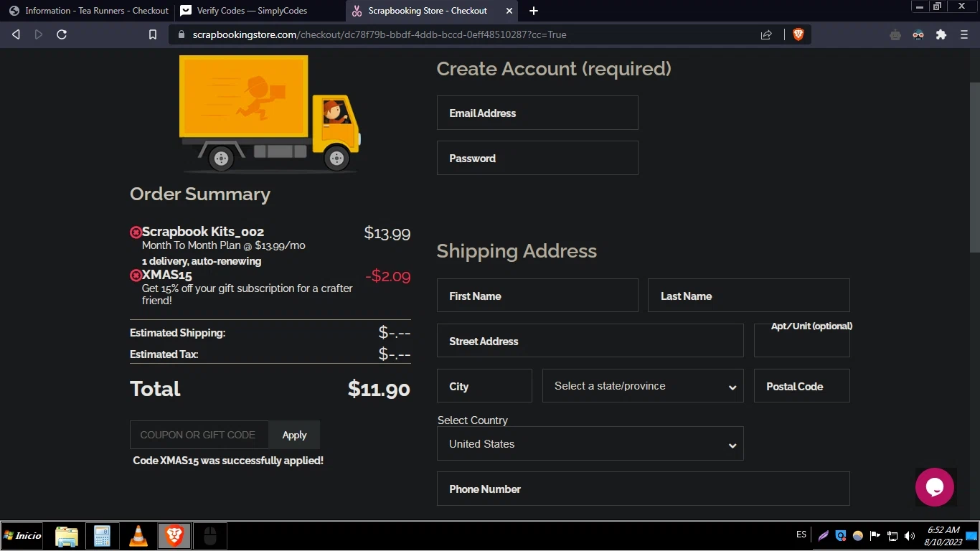Open File Explorer from taskbar

coord(67,536)
